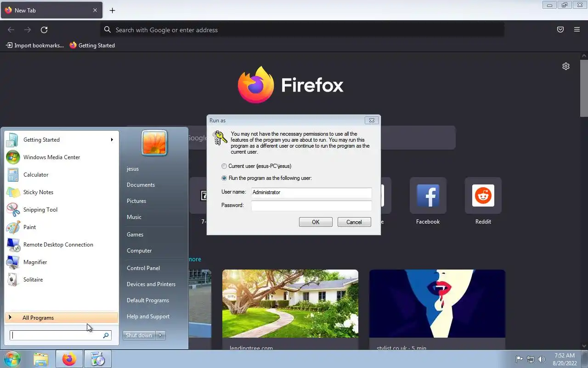
Task: Click the search magnifier in Start menu
Action: pyautogui.click(x=106, y=335)
